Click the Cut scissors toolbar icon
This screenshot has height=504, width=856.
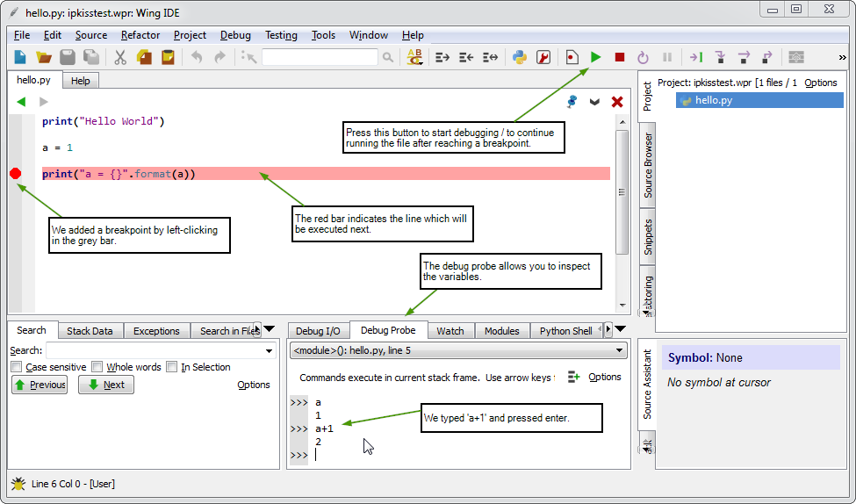(120, 58)
